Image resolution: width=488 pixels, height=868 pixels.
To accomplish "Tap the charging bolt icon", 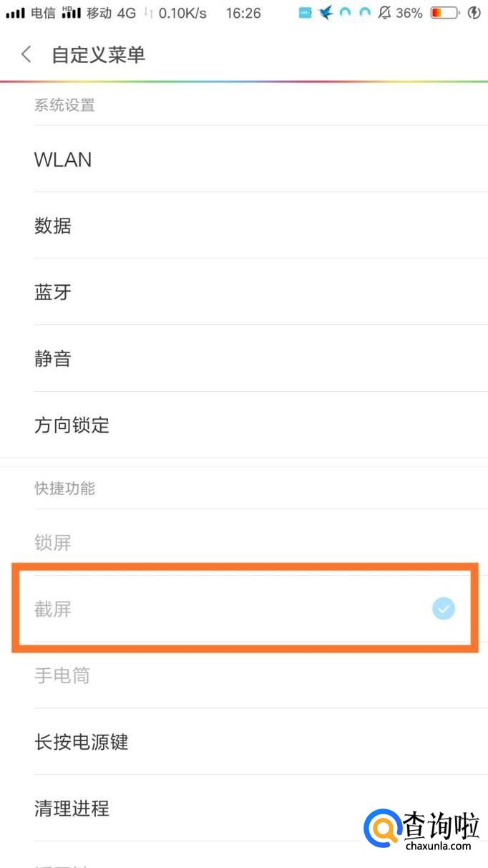I will point(474,13).
